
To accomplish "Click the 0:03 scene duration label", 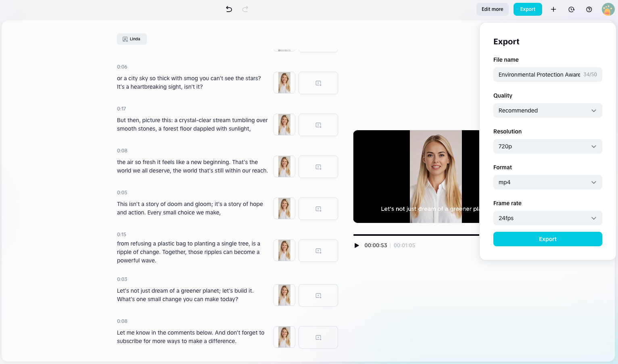I will [122, 279].
